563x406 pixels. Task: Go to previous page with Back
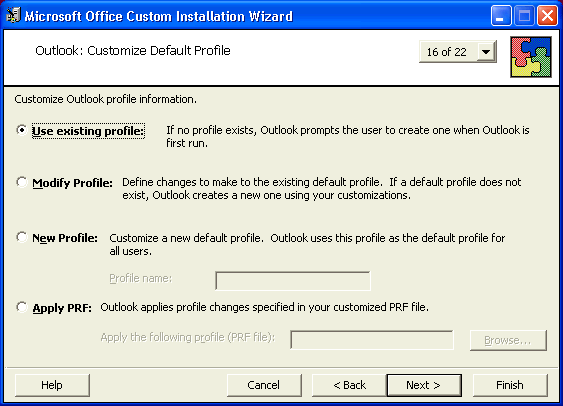349,385
